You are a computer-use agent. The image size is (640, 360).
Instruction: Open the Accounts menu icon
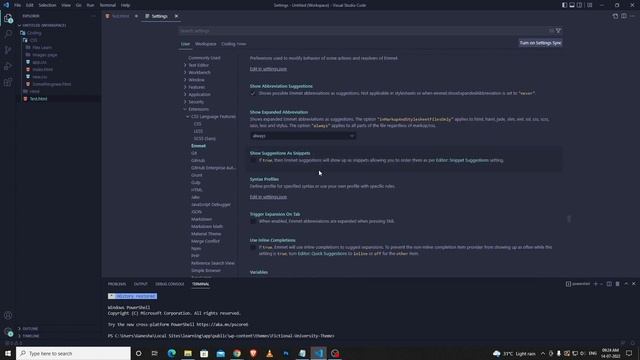8,315
